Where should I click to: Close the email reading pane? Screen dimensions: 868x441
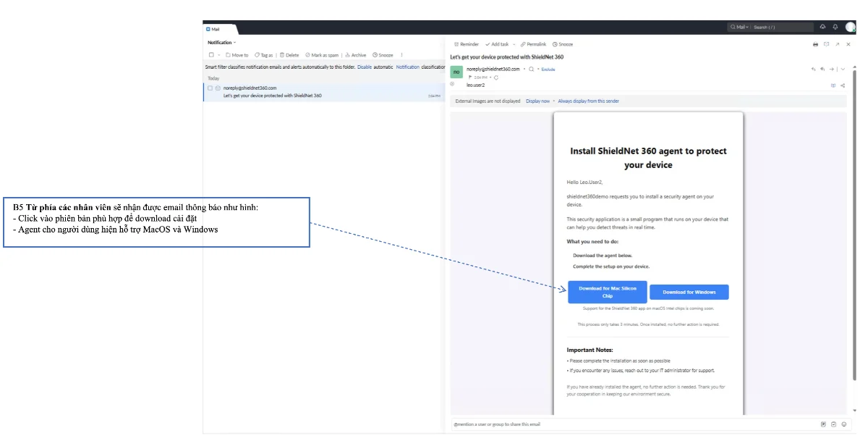[x=848, y=44]
